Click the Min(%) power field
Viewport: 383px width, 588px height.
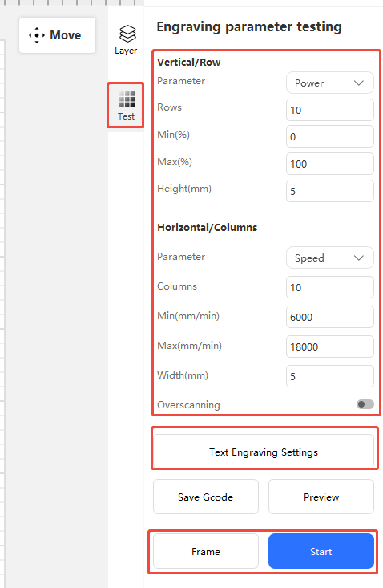330,136
